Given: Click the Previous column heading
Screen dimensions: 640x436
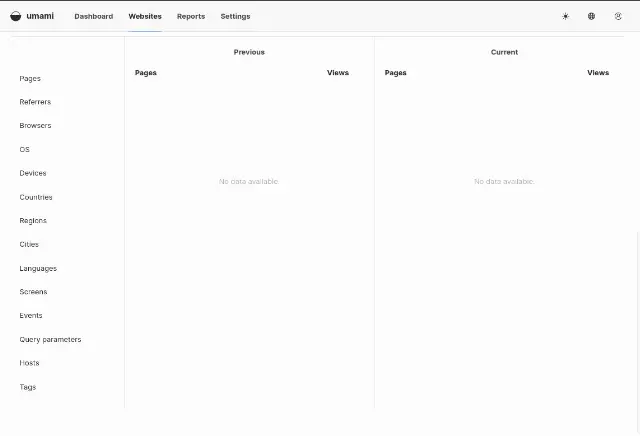Looking at the screenshot, I should tap(249, 52).
